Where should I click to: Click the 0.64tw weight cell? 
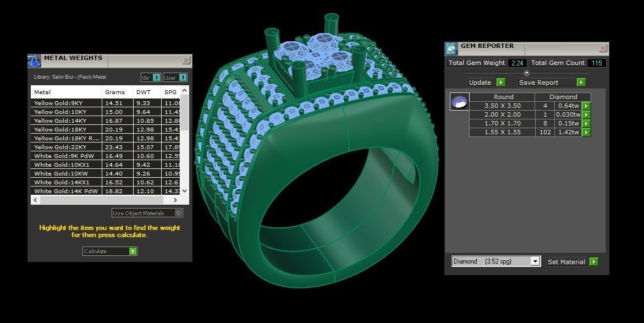click(x=569, y=106)
